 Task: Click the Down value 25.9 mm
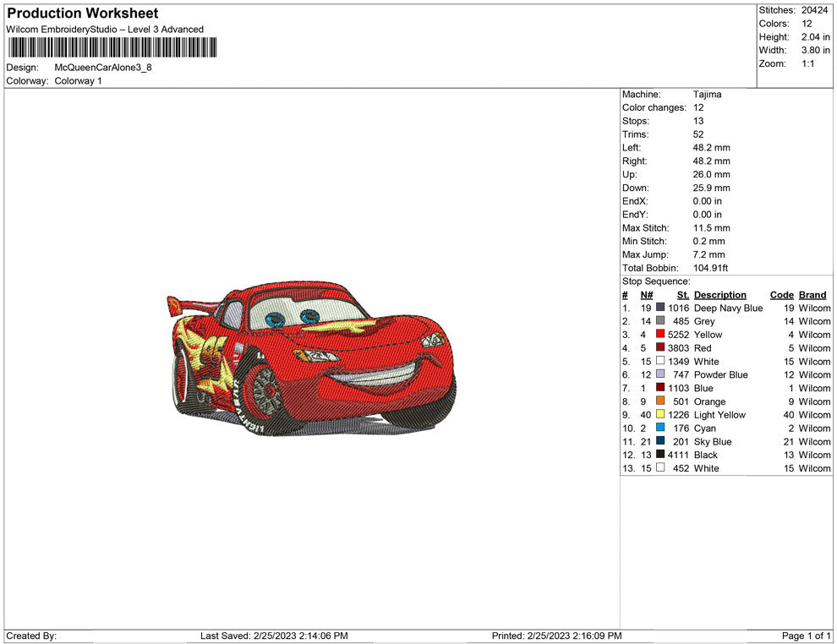(x=712, y=188)
